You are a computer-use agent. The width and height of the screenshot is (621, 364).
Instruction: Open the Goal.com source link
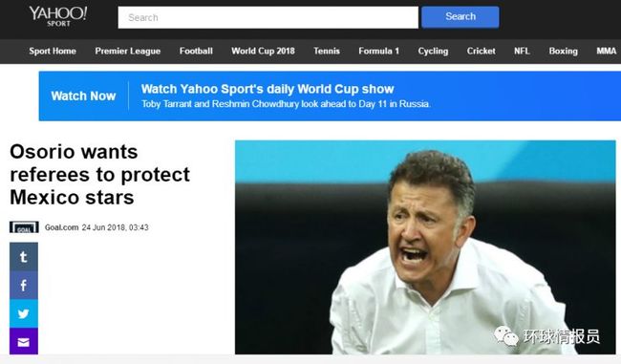pos(61,227)
